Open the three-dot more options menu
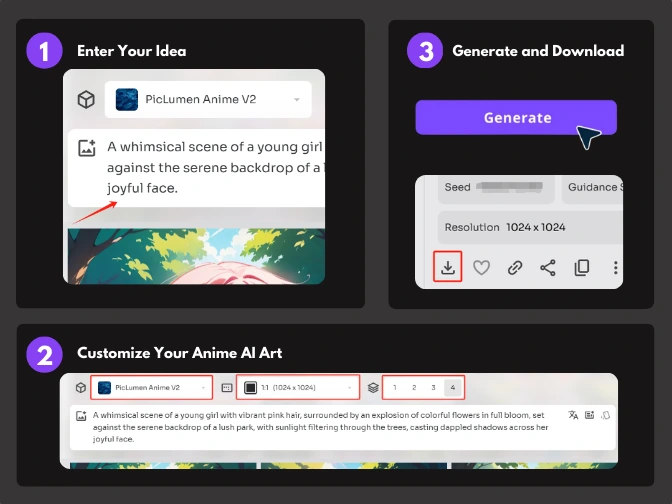This screenshot has width=672, height=504. [x=615, y=267]
